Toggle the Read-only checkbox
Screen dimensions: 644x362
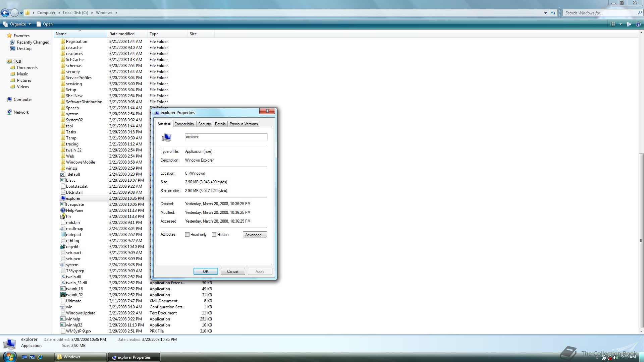coord(187,235)
